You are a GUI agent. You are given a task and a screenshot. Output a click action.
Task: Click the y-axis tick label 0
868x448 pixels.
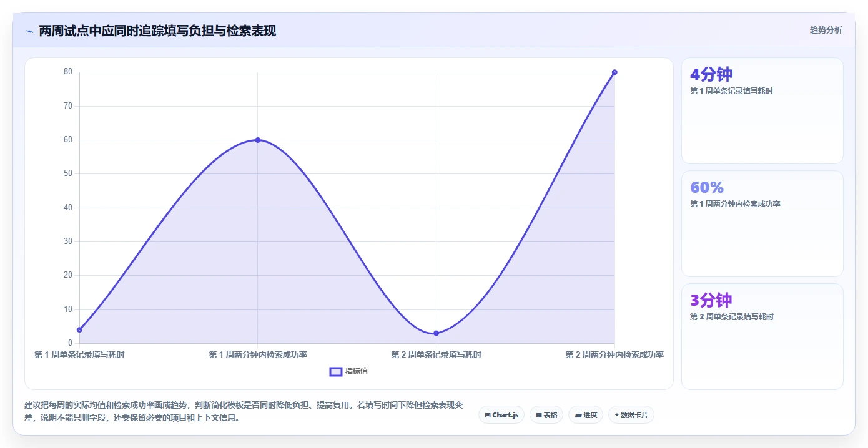point(71,343)
